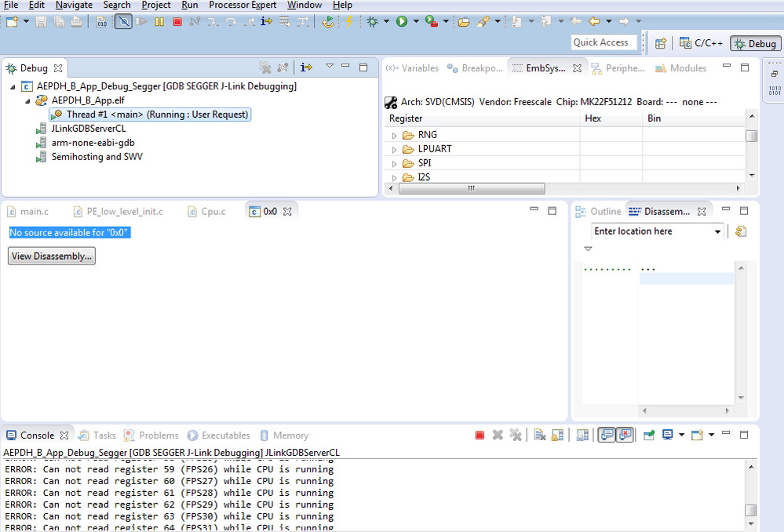The width and height of the screenshot is (784, 532).
Task: Open the Debug view menu triangle
Action: (330, 66)
